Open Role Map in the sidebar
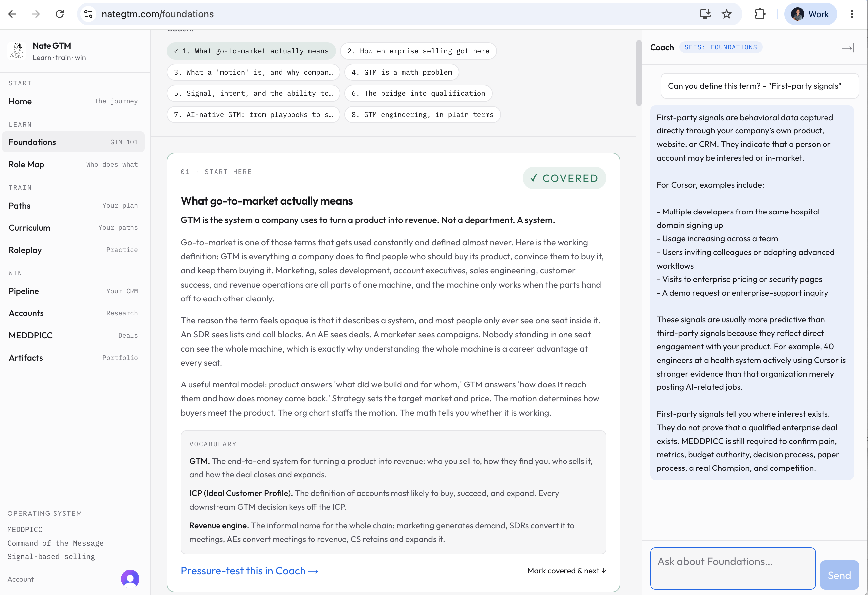This screenshot has height=595, width=868. [x=73, y=164]
